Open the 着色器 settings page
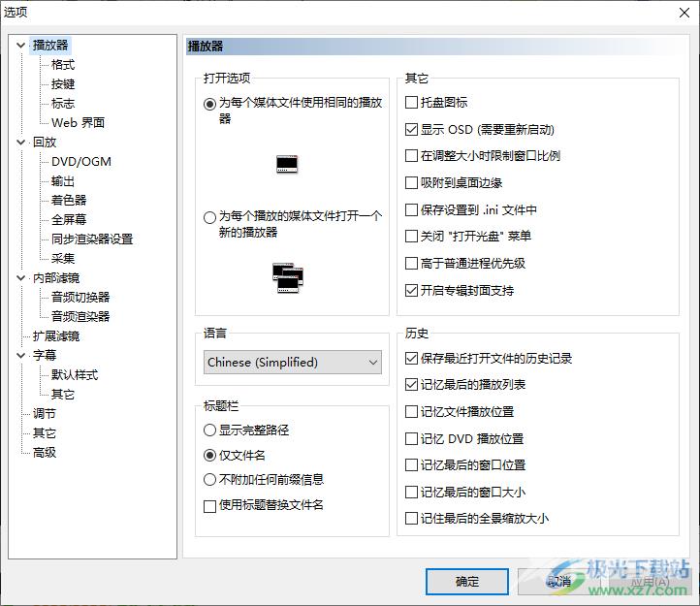Image resolution: width=700 pixels, height=606 pixels. [69, 200]
